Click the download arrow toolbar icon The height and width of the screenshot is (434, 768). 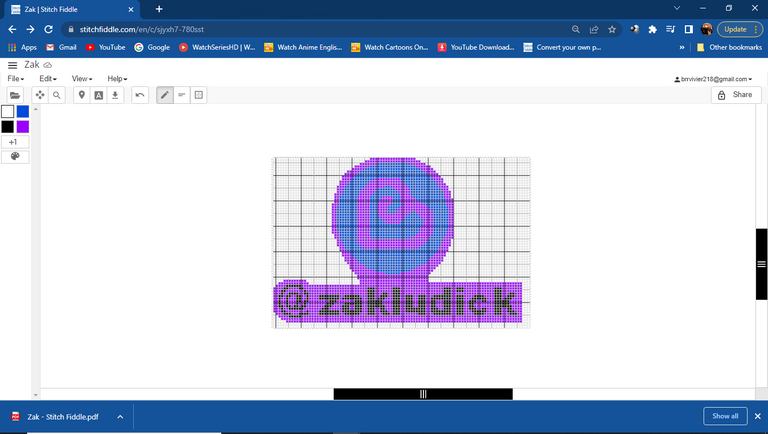(115, 95)
